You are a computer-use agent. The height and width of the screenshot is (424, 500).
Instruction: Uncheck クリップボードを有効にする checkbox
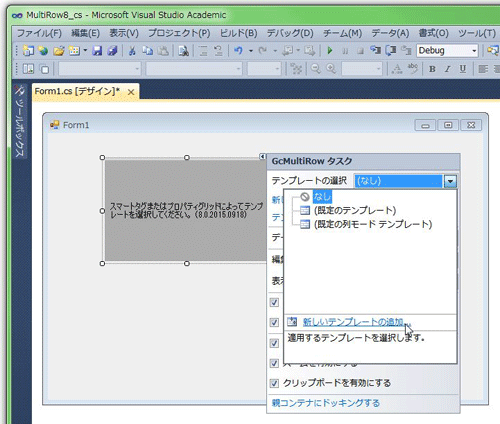274,383
